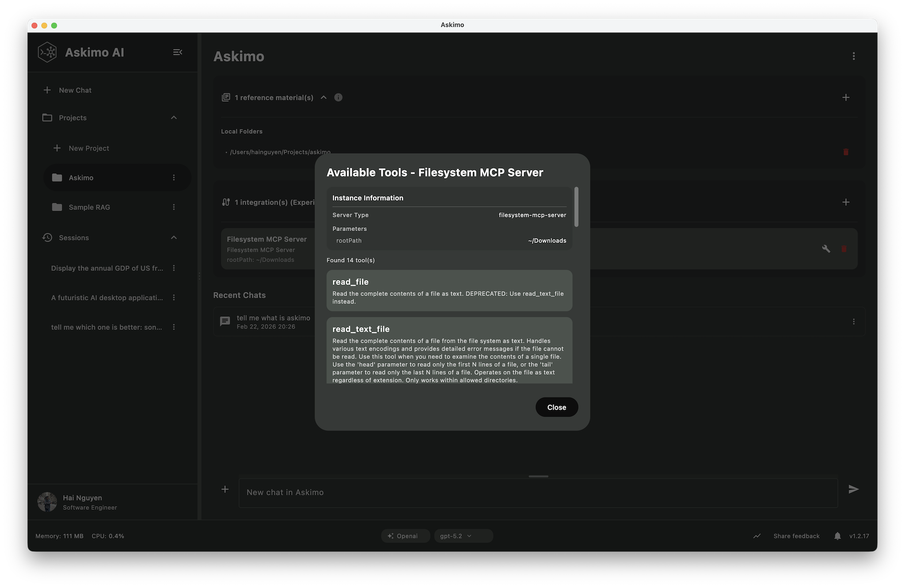Open session A futuristic AI desktop application

click(107, 298)
